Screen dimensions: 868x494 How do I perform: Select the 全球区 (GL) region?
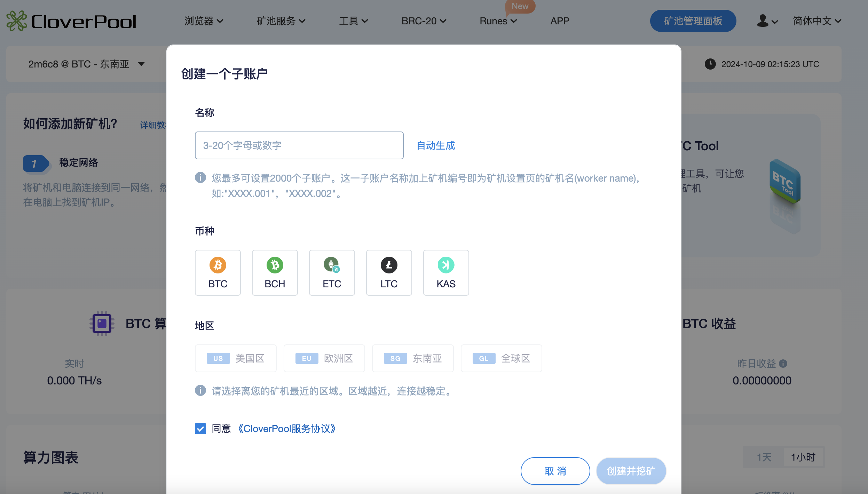pos(501,358)
